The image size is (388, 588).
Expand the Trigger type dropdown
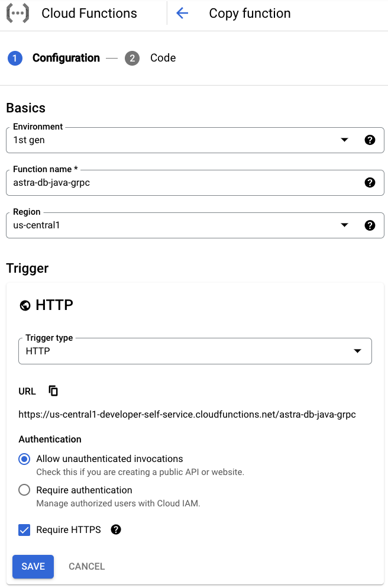point(195,351)
